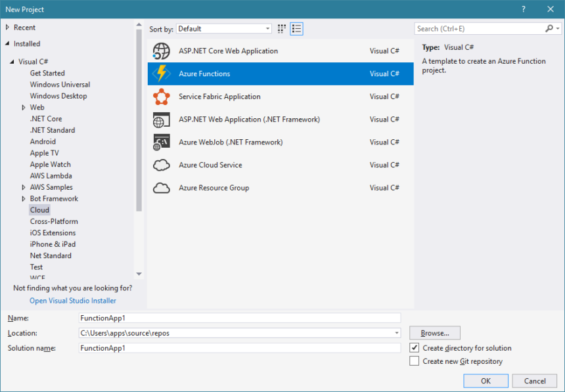Select iOS Extensions category
The image size is (565, 392).
(53, 232)
